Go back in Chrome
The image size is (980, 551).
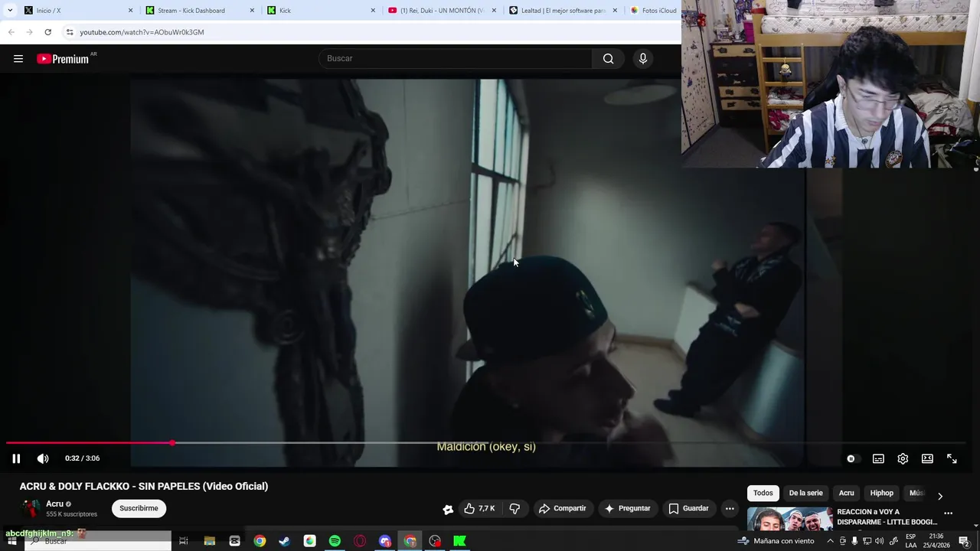11,32
